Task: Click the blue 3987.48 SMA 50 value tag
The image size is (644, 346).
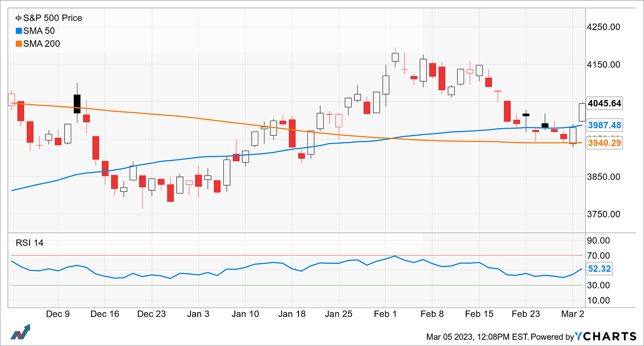Action: tap(604, 125)
